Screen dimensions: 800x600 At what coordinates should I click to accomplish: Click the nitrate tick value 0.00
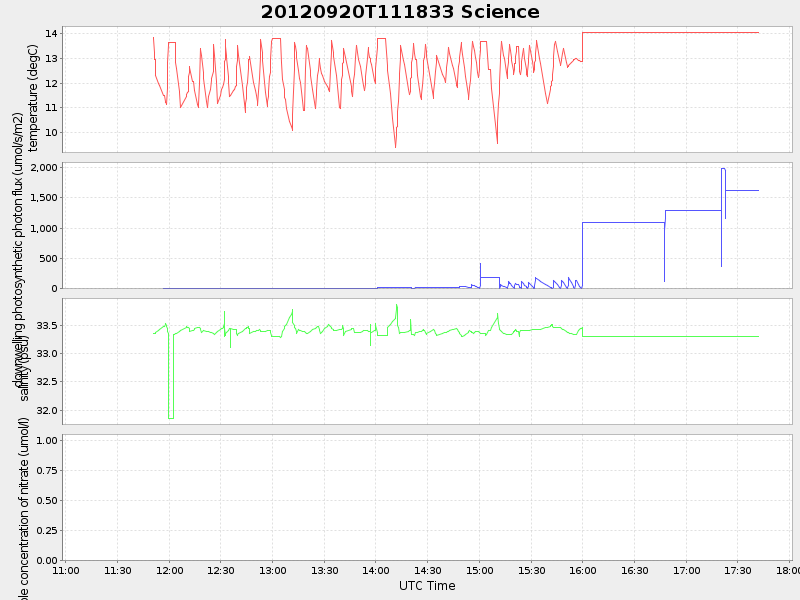pyautogui.click(x=46, y=560)
